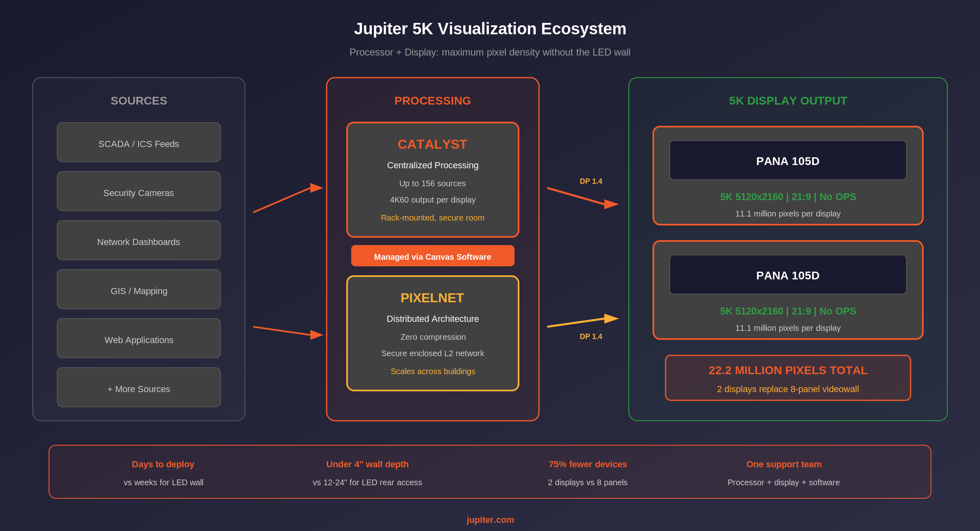Click the Secure enclosed L2 network line
This screenshot has width=980, height=531.
point(432,353)
